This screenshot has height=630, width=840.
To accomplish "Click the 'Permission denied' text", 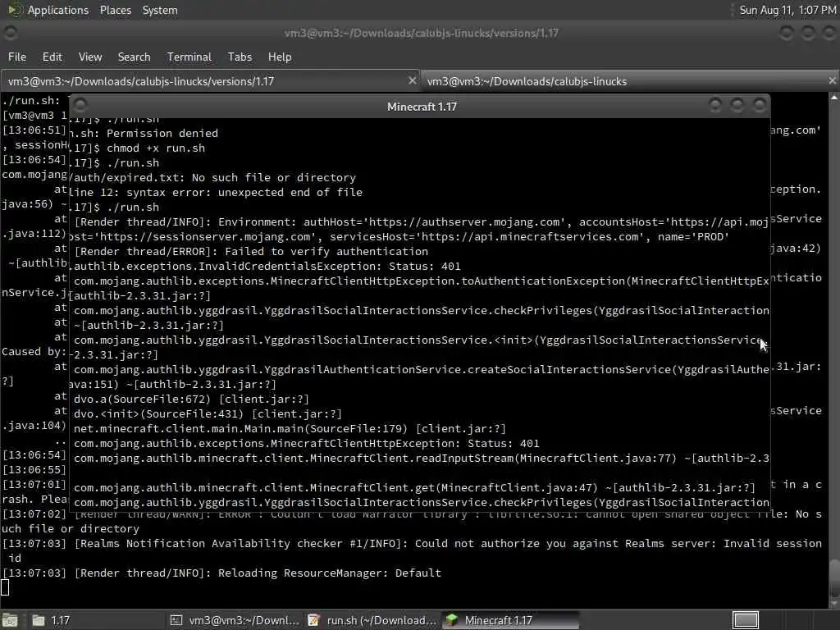I will [x=162, y=133].
